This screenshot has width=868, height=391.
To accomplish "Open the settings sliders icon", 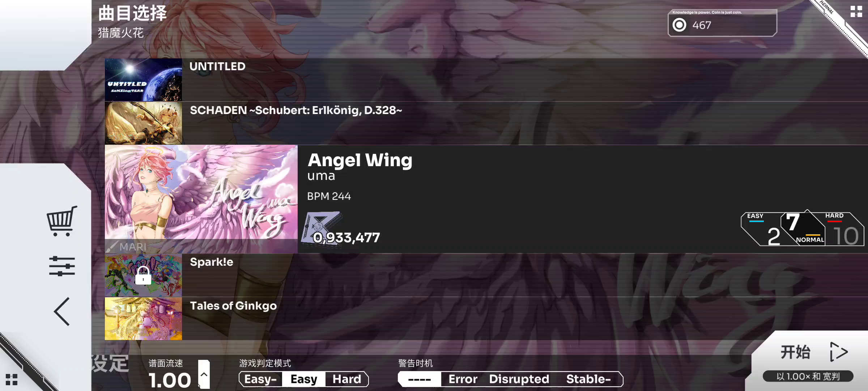I will tap(62, 266).
